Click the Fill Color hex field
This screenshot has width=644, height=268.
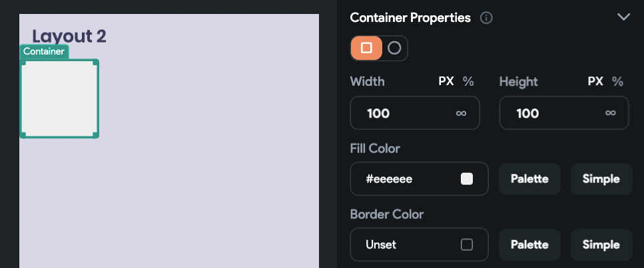419,178
